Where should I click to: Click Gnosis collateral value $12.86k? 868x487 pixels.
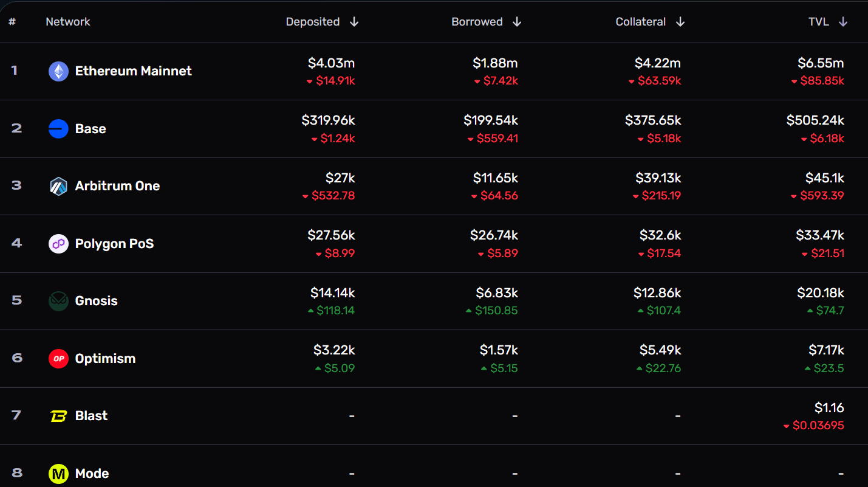pyautogui.click(x=657, y=293)
